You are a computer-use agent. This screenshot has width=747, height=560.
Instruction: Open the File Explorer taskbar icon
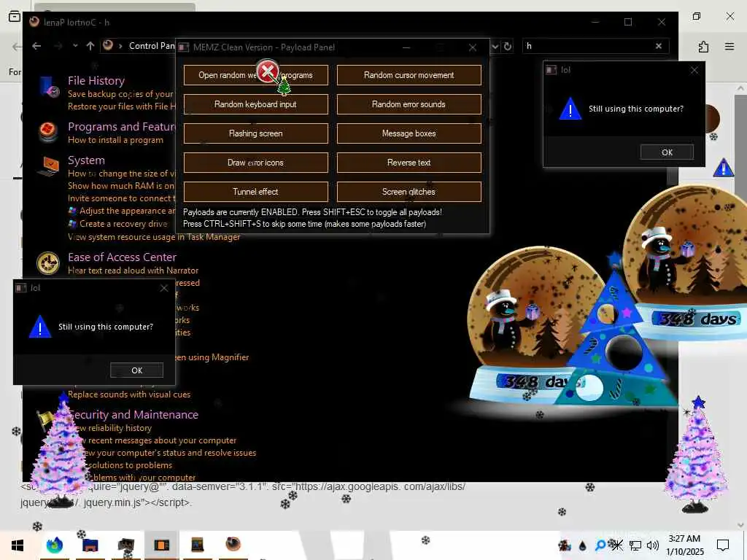(x=90, y=545)
